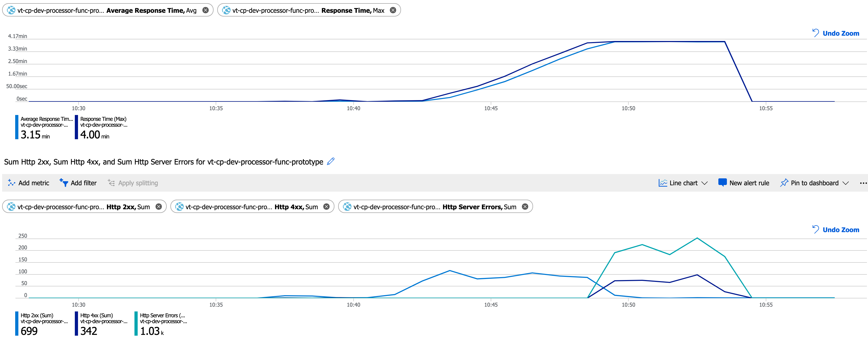The width and height of the screenshot is (868, 337).
Task: Click the Add filter funnel icon
Action: coord(64,183)
